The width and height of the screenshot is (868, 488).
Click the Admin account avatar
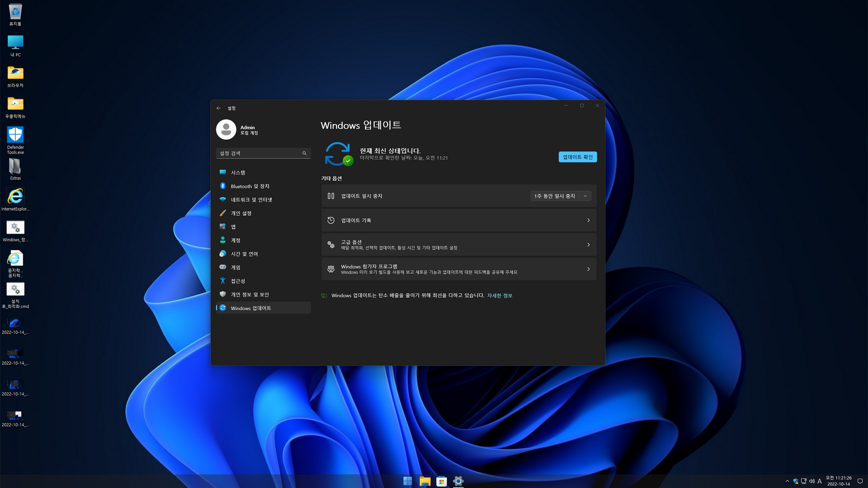point(226,129)
